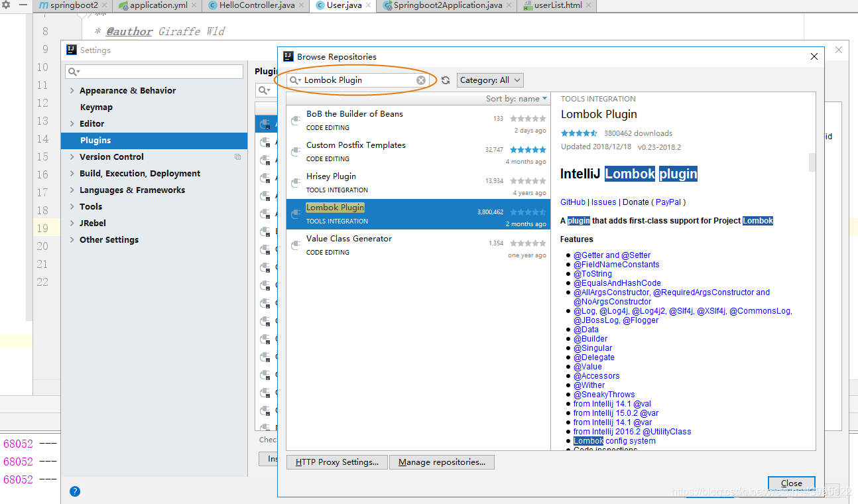
Task: Expand Build, Execution, Deployment node
Action: click(x=72, y=174)
